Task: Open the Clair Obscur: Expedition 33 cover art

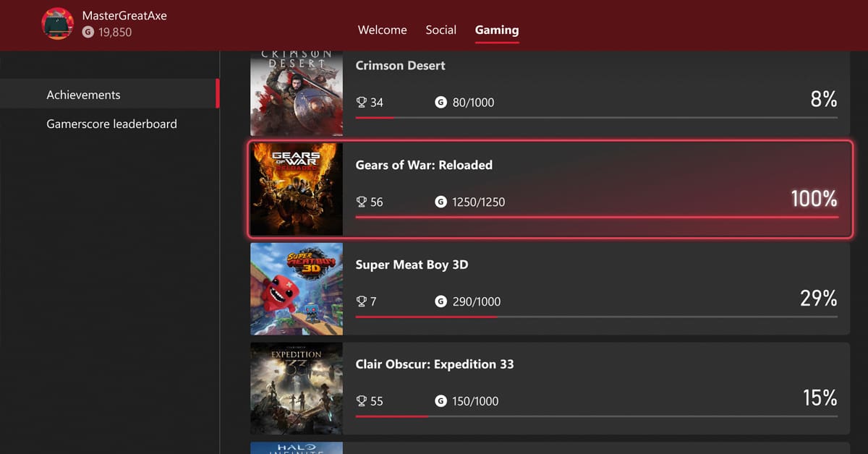Action: click(297, 388)
